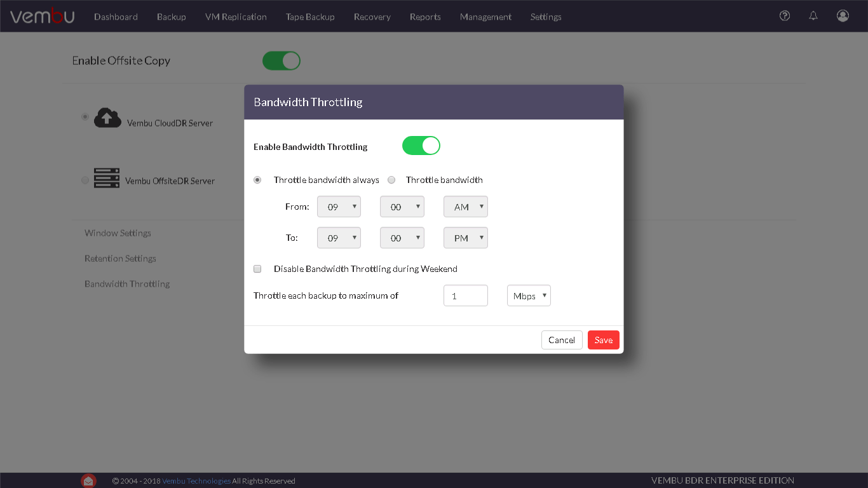The width and height of the screenshot is (868, 488).
Task: Open the Mbps unit dropdown
Action: point(528,295)
